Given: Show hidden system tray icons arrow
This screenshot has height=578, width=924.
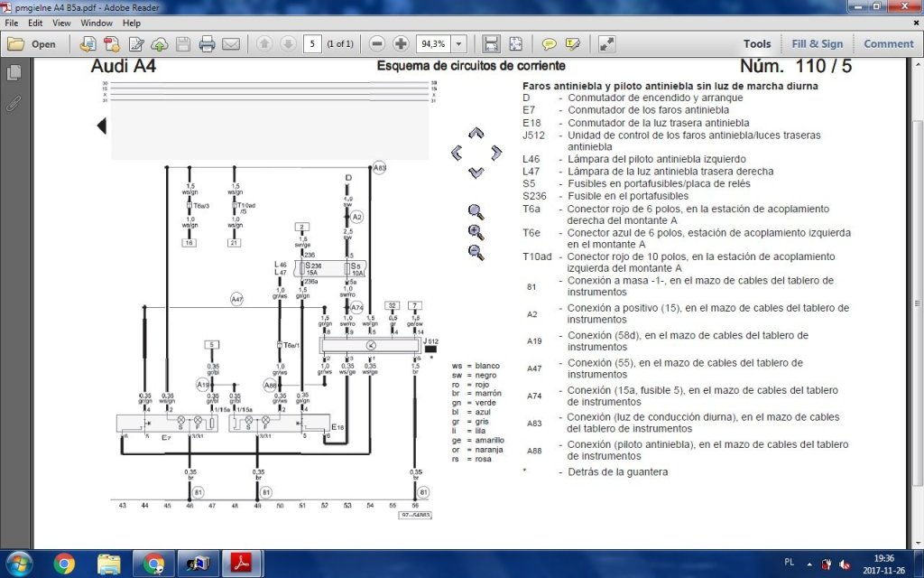Looking at the screenshot, I should click(x=809, y=564).
